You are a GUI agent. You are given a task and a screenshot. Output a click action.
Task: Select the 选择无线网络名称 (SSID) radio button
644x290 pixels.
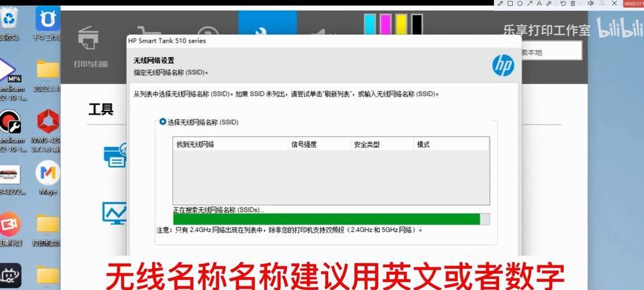point(162,122)
